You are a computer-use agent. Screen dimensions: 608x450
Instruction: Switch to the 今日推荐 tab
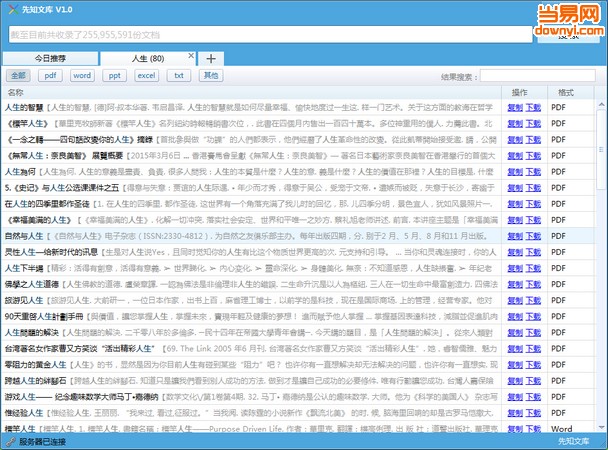[50, 59]
